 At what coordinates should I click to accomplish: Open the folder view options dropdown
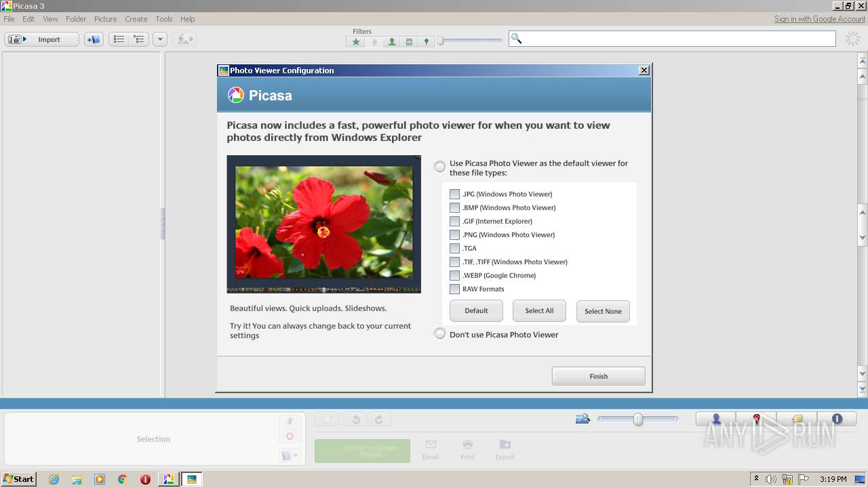point(160,39)
